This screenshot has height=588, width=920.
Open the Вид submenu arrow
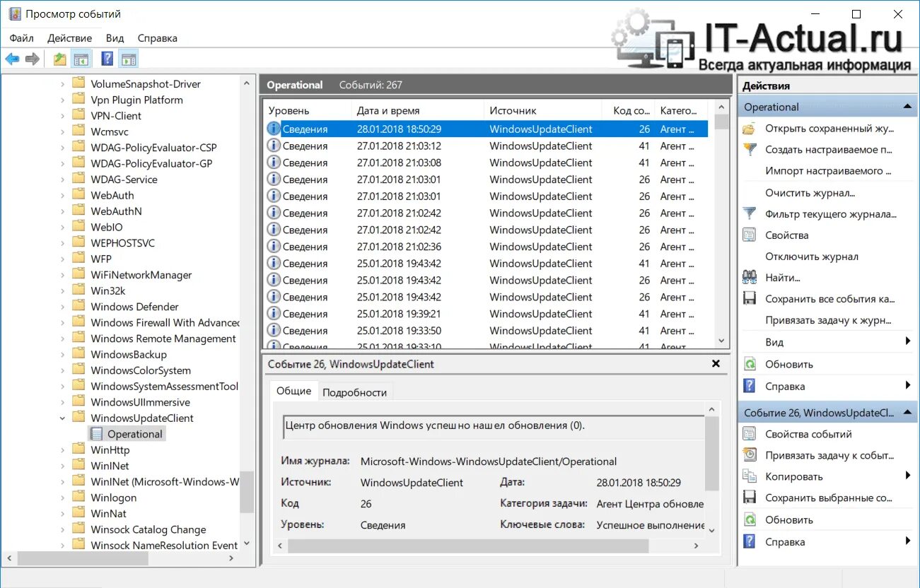908,342
